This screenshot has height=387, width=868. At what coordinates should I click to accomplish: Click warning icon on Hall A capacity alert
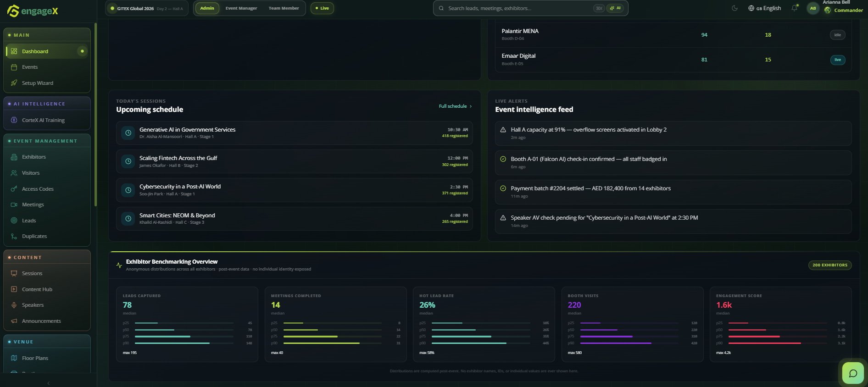[503, 130]
